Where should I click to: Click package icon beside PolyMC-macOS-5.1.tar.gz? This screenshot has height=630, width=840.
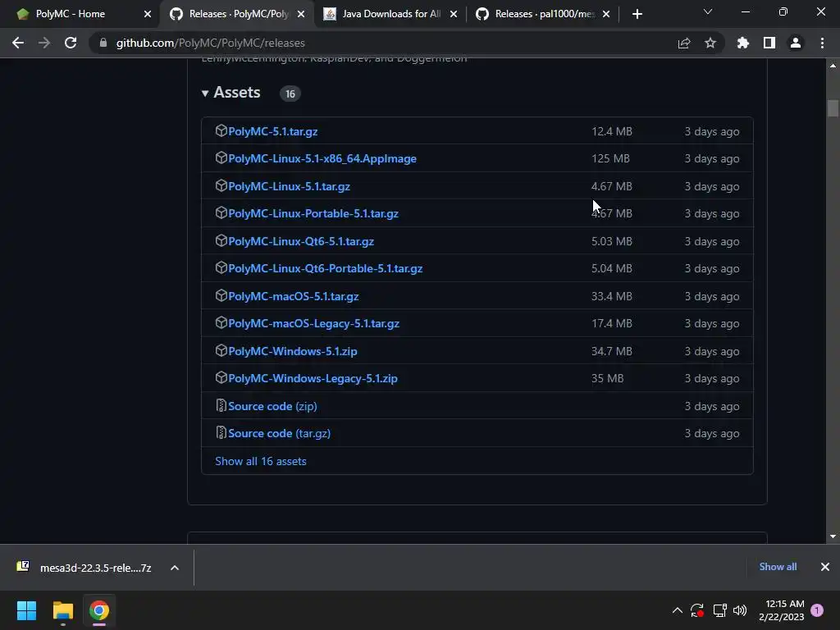pos(221,295)
